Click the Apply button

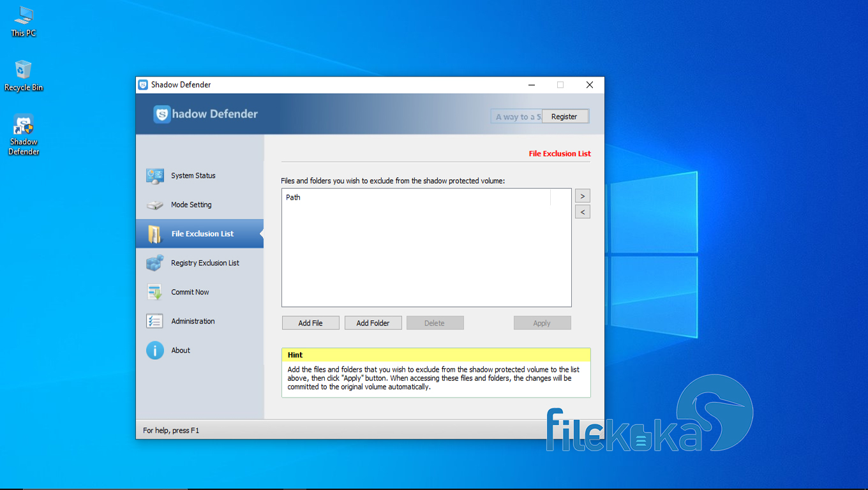click(x=542, y=323)
